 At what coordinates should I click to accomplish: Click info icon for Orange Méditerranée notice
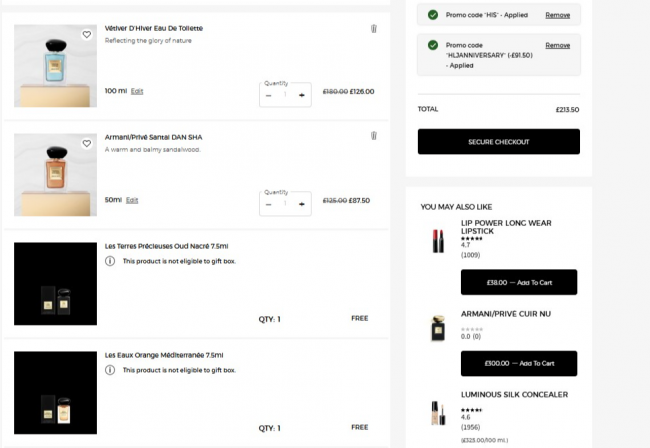pyautogui.click(x=110, y=370)
